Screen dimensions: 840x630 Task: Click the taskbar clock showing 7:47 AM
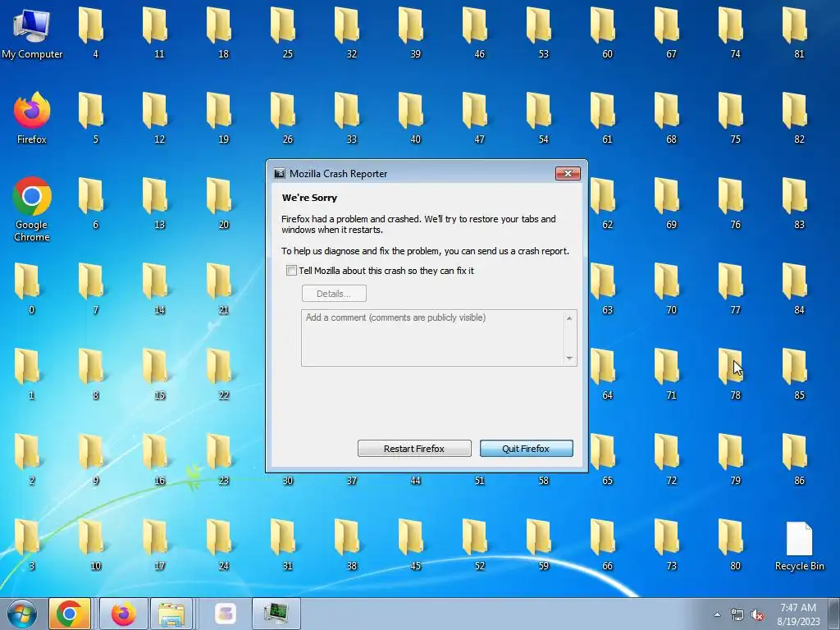point(798,614)
